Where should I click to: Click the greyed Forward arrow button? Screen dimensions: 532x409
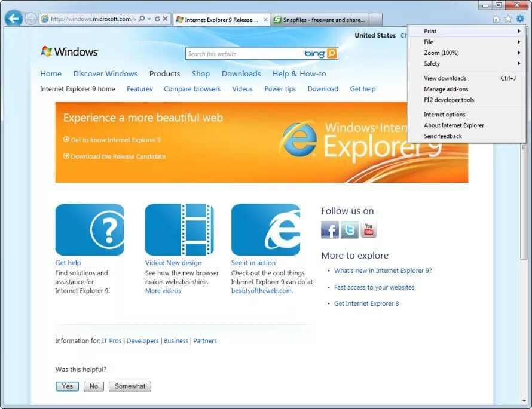click(x=30, y=19)
